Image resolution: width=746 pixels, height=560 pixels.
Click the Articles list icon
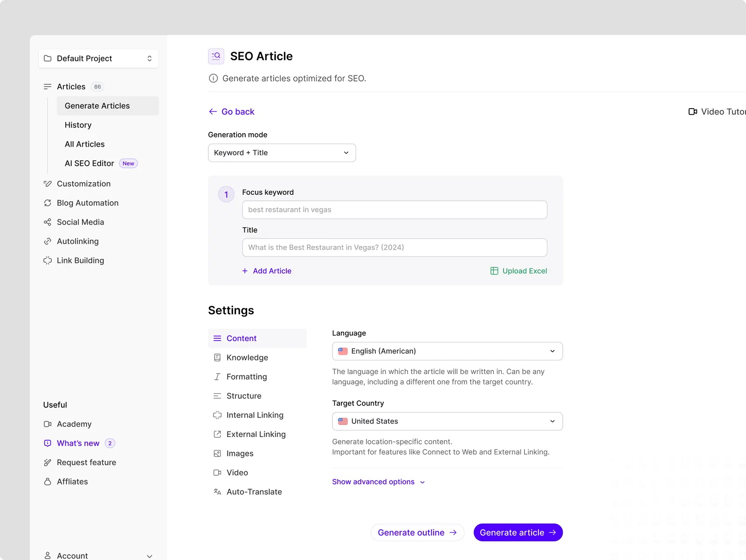click(x=48, y=87)
